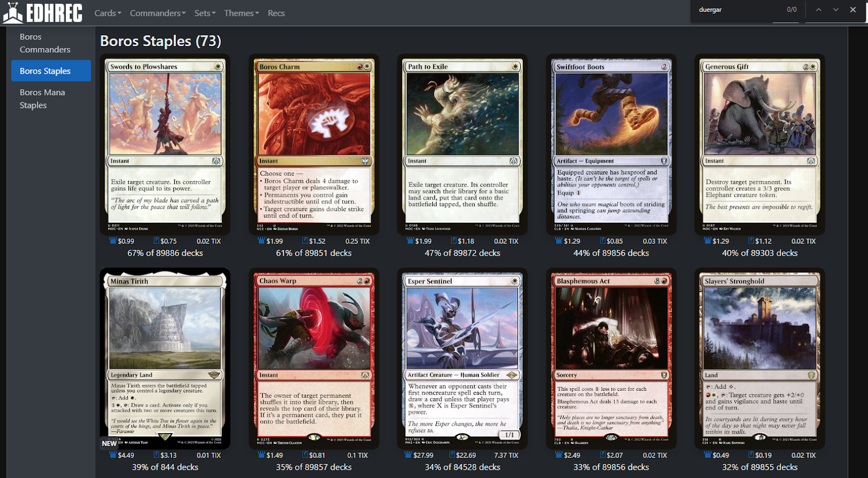Expand the Themes dropdown
This screenshot has height=478, width=868.
[241, 13]
